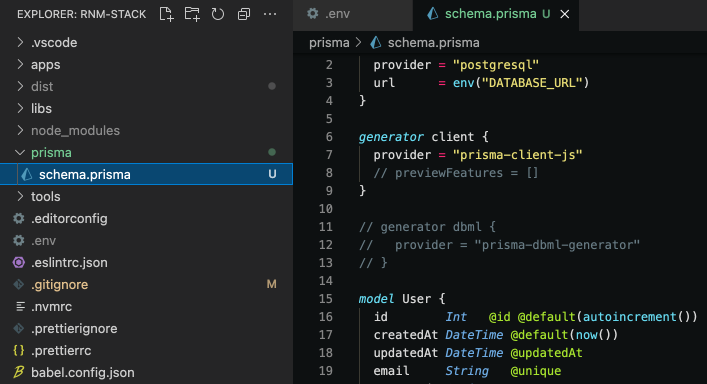Click the env("DATABASE_URL") expression

[x=521, y=83]
